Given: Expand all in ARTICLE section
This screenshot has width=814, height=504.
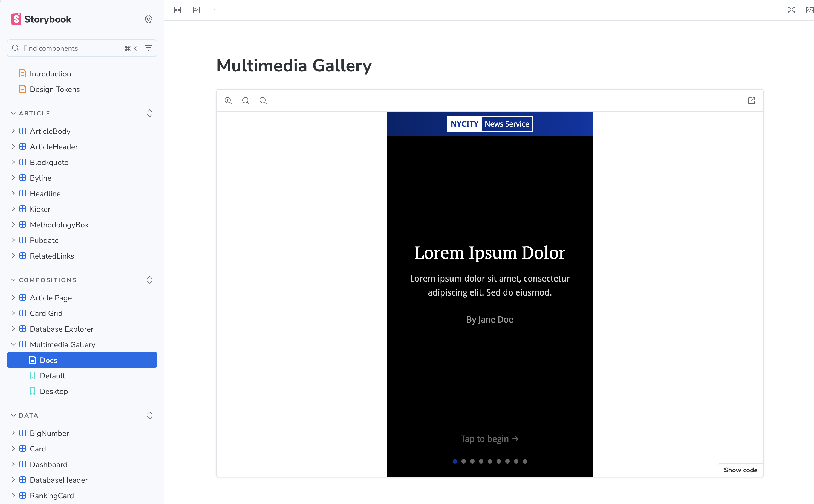Looking at the screenshot, I should pyautogui.click(x=150, y=113).
